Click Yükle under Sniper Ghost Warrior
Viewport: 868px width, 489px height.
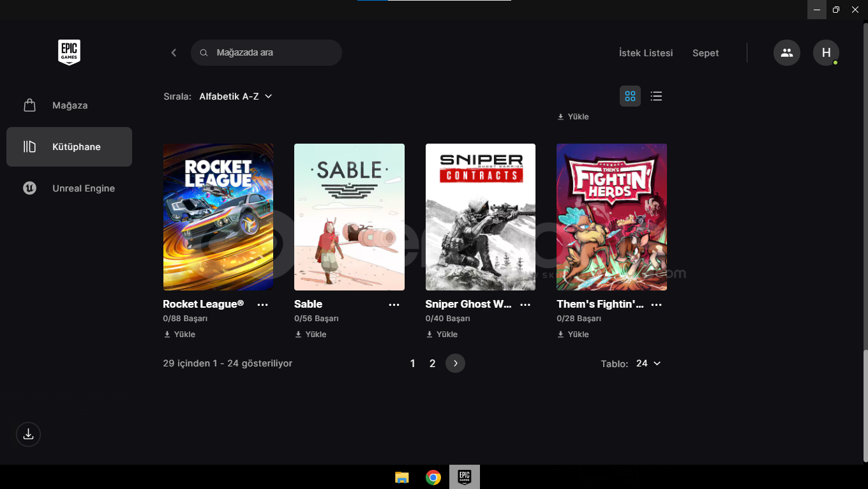click(x=442, y=335)
